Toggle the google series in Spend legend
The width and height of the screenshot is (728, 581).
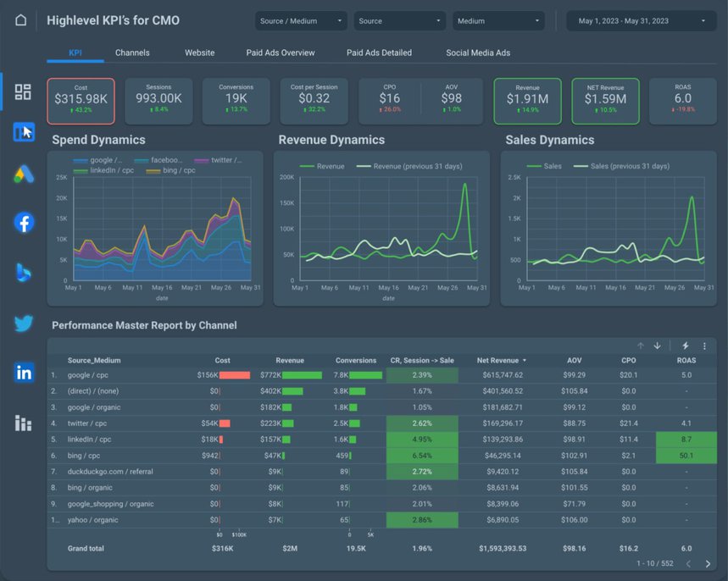pyautogui.click(x=98, y=160)
